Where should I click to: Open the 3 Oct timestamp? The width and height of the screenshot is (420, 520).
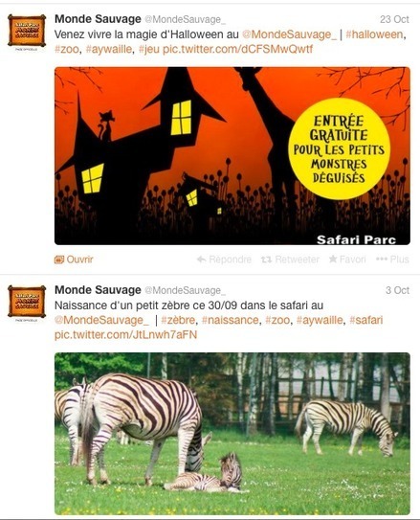[x=397, y=290]
